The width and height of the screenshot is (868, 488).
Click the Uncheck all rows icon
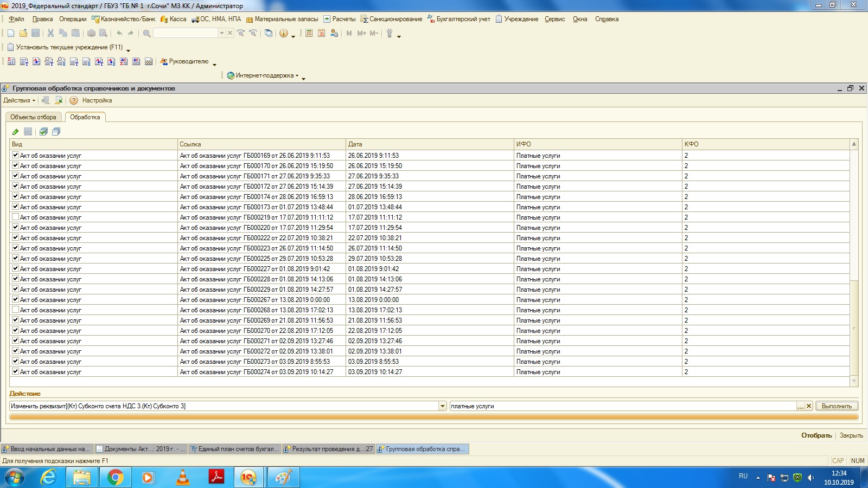pos(56,132)
